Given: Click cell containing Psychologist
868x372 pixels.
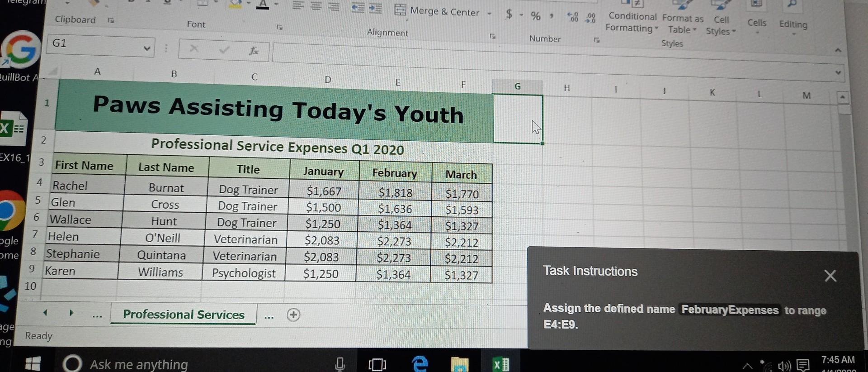Looking at the screenshot, I should click(244, 273).
